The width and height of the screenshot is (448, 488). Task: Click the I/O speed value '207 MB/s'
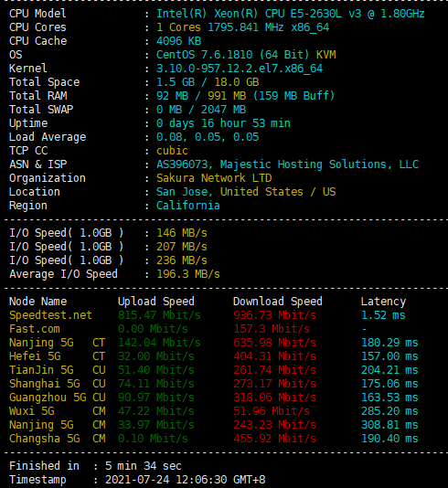pyautogui.click(x=182, y=247)
